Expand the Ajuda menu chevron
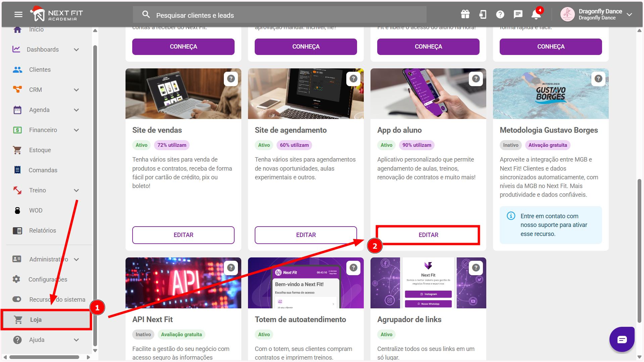The width and height of the screenshot is (644, 362). coord(77,340)
